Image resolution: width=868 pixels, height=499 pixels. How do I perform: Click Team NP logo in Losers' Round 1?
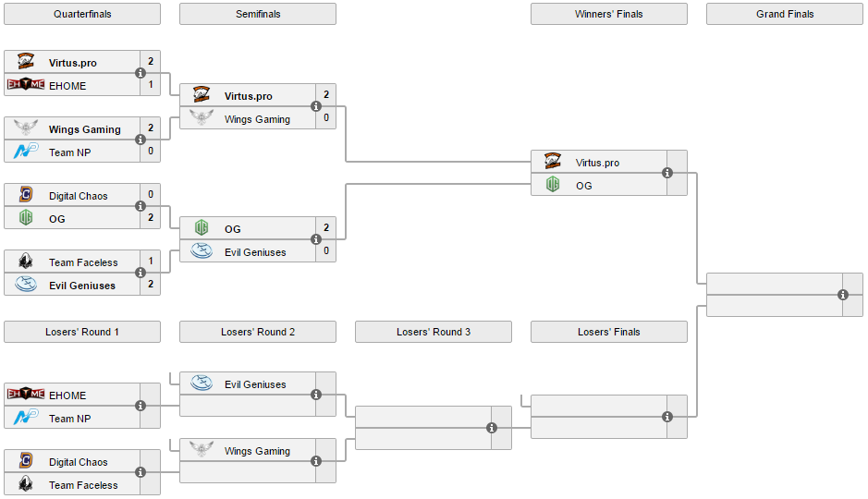pos(26,418)
